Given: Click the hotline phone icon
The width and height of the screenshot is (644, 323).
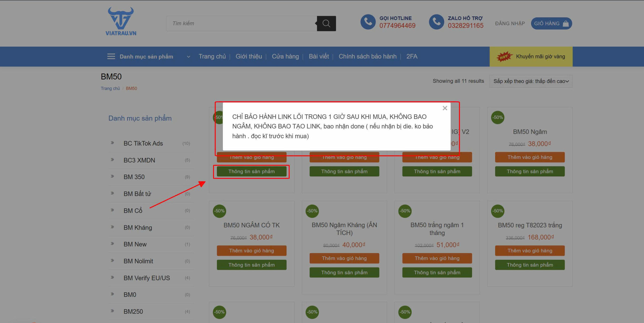Looking at the screenshot, I should pos(368,22).
